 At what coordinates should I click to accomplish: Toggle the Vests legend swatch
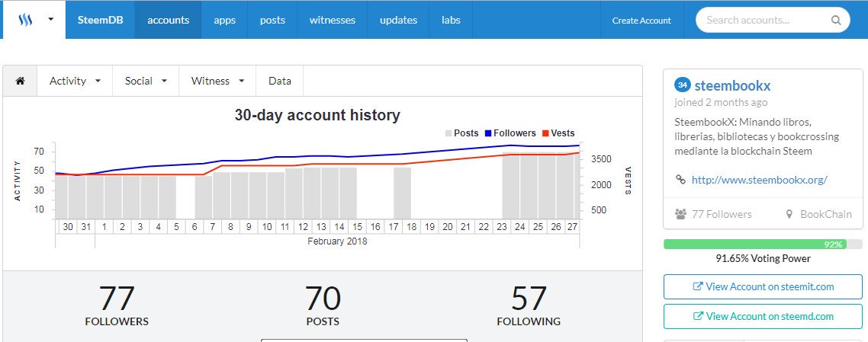point(545,133)
